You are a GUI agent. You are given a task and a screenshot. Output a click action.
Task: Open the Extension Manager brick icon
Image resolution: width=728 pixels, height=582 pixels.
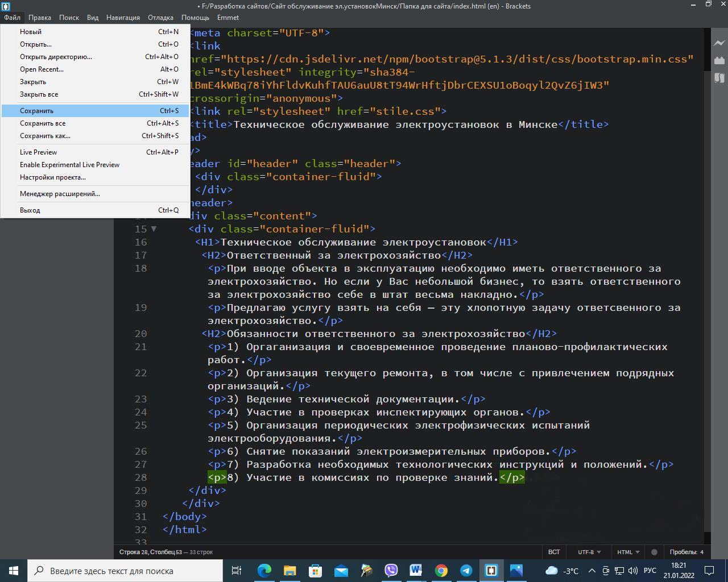pos(719,60)
